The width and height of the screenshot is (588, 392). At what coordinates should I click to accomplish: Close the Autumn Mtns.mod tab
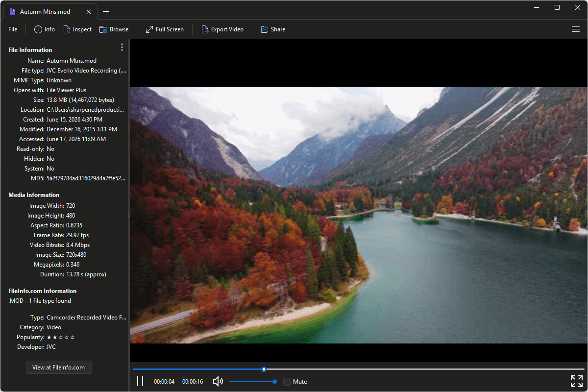(x=88, y=12)
